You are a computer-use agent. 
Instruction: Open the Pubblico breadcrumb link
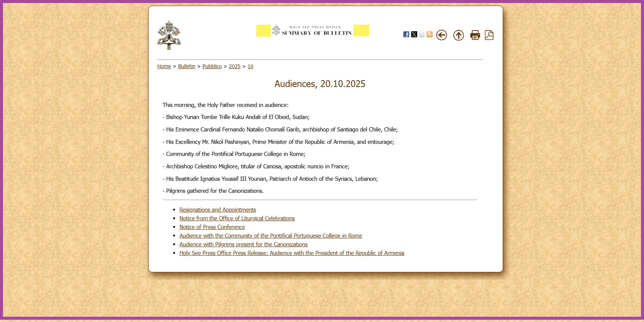coord(212,66)
